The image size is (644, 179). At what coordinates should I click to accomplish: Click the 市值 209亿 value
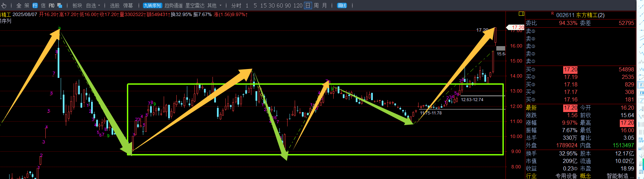(570, 161)
